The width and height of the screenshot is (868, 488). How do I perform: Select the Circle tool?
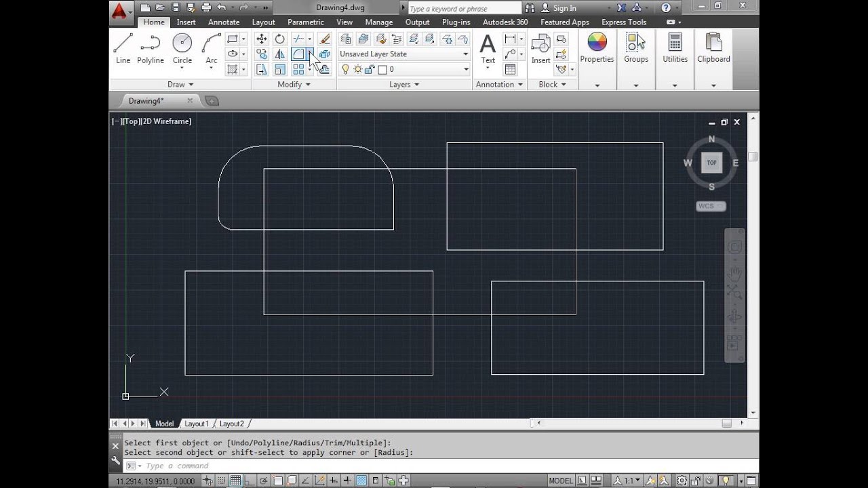point(182,48)
